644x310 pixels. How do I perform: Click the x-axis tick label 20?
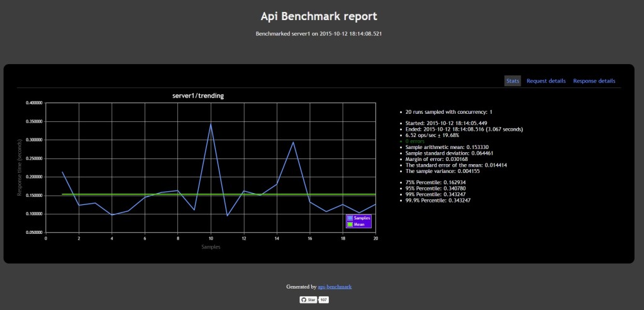click(375, 238)
